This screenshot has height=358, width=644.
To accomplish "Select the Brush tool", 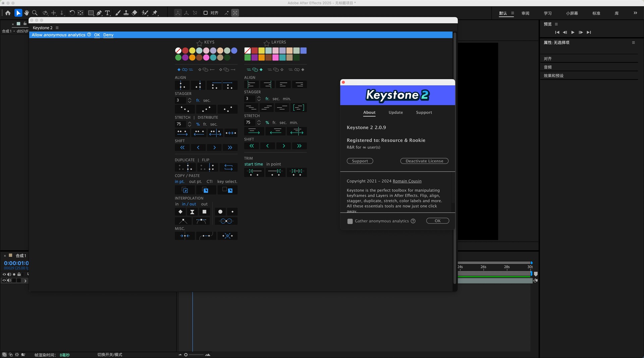I will [118, 13].
